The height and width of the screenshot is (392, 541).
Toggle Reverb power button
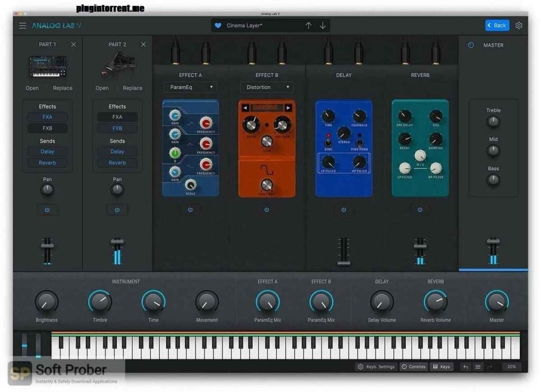point(420,209)
